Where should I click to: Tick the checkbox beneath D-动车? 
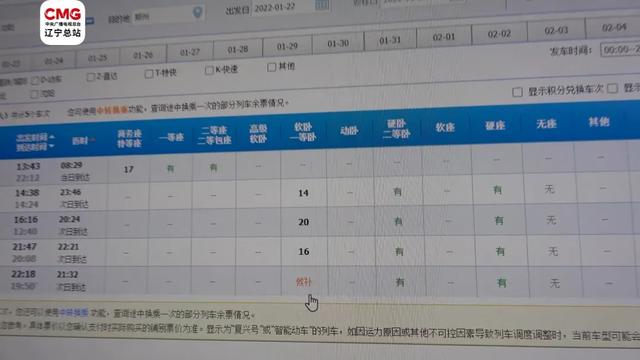point(35,95)
